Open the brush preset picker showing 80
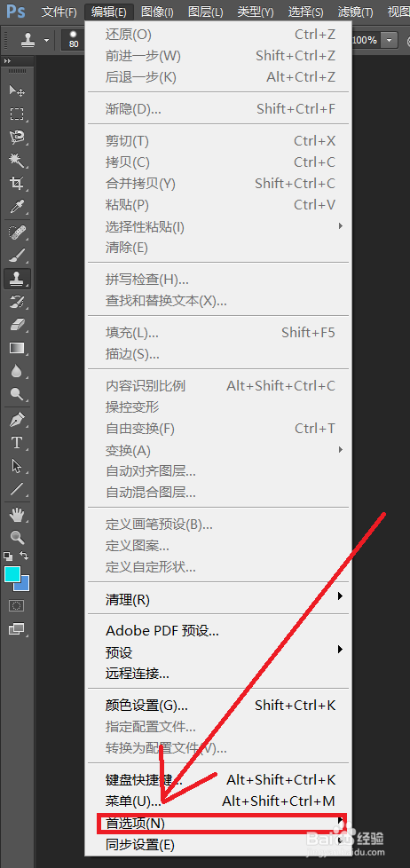Viewport: 410px width, 868px height. click(x=74, y=40)
